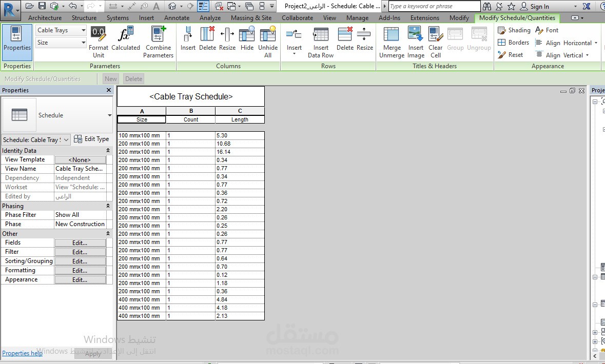Collapse the Identity Data section
Screen dimensions: 605x364
click(x=108, y=150)
